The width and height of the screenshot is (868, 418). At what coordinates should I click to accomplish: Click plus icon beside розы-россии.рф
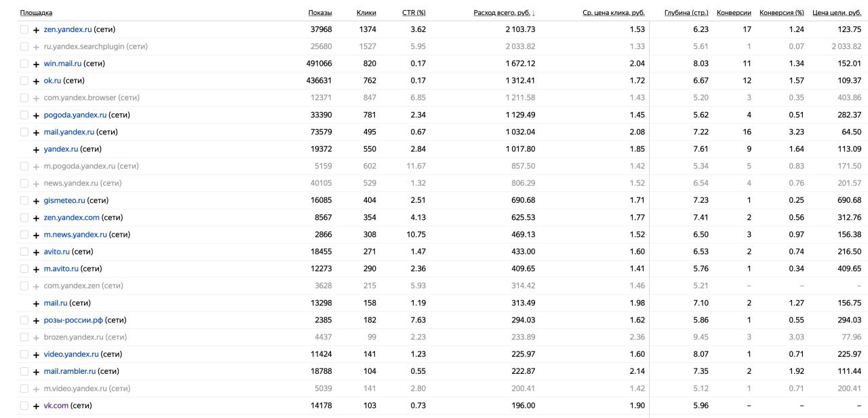pyautogui.click(x=36, y=320)
